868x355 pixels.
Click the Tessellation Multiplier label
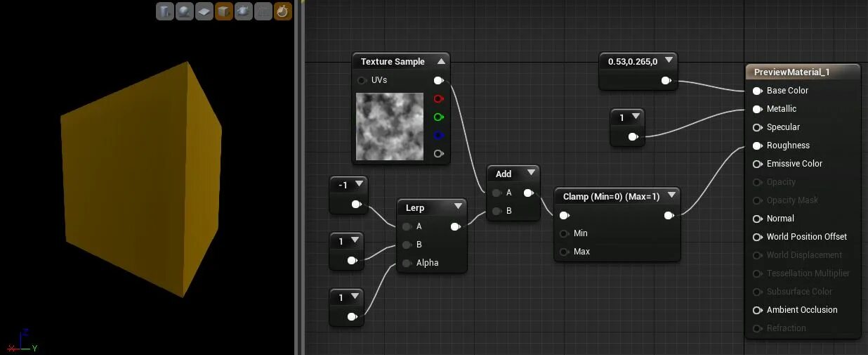pyautogui.click(x=808, y=273)
